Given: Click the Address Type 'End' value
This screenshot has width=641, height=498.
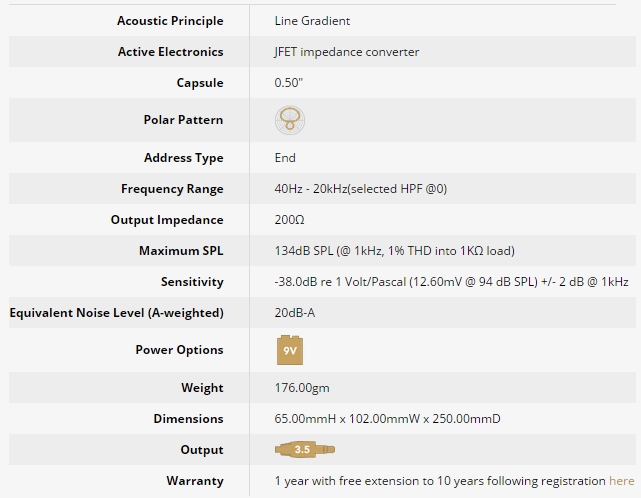Looking at the screenshot, I should pyautogui.click(x=285, y=158).
